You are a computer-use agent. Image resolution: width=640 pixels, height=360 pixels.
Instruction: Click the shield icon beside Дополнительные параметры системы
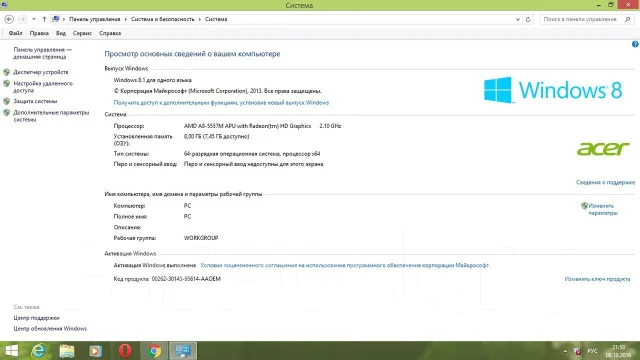[x=7, y=113]
